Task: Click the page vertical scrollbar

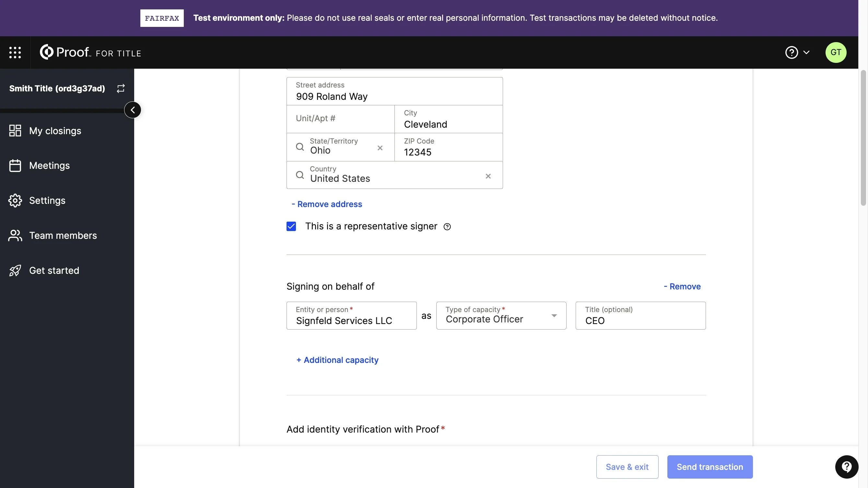Action: (863, 138)
